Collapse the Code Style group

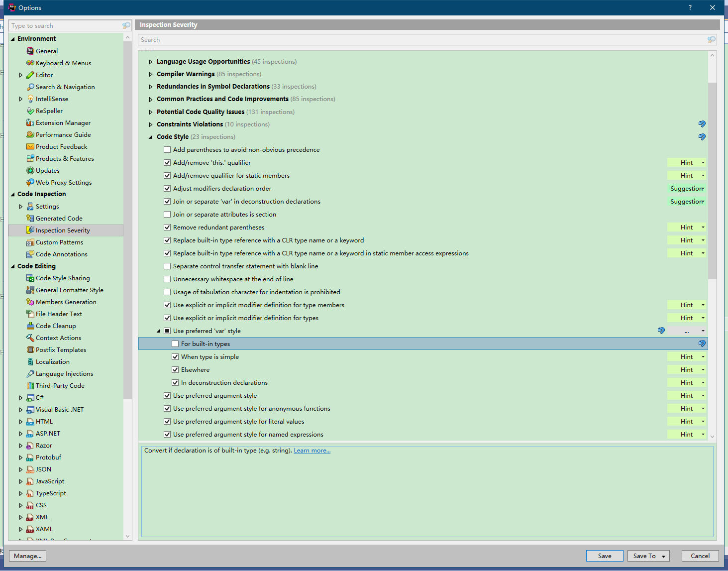click(151, 137)
